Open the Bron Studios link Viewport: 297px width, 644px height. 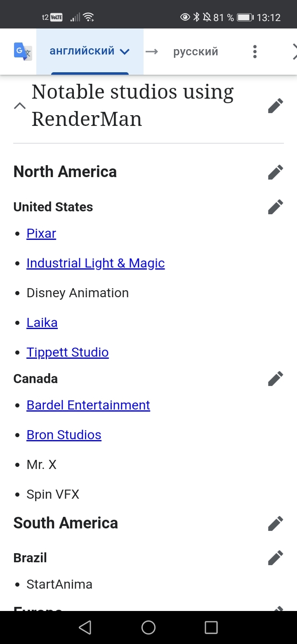[x=64, y=435]
